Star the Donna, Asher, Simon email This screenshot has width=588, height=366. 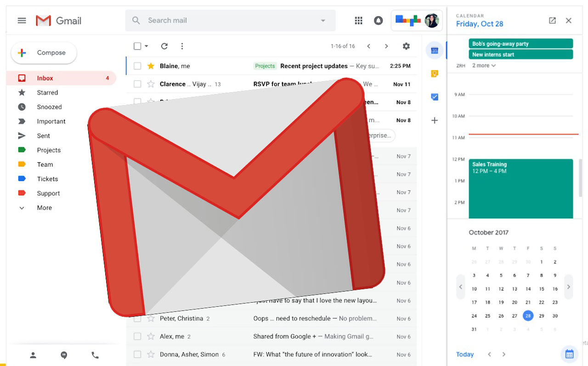click(151, 355)
